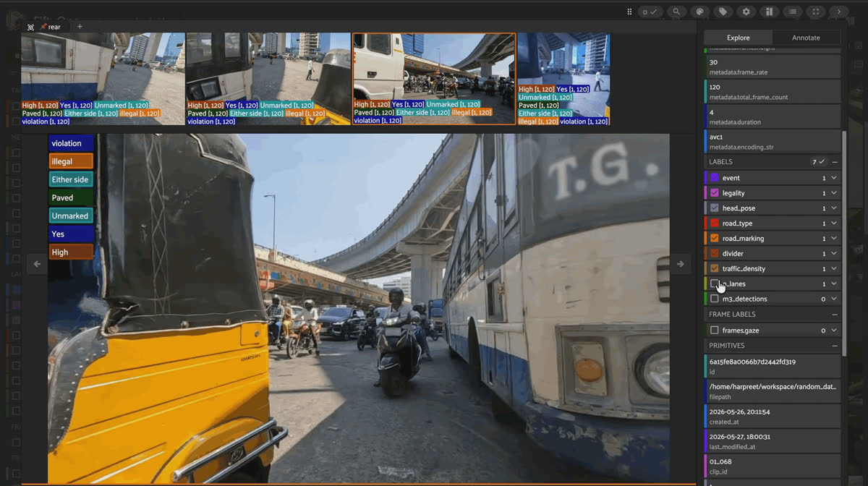Switch to the Annotate tab
Viewport: 868px width, 486px height.
pyautogui.click(x=806, y=38)
